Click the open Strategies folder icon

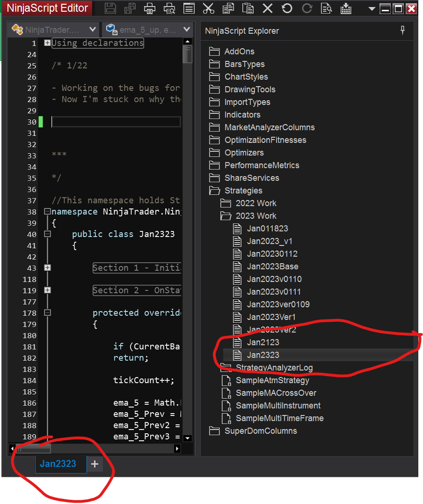pos(214,191)
